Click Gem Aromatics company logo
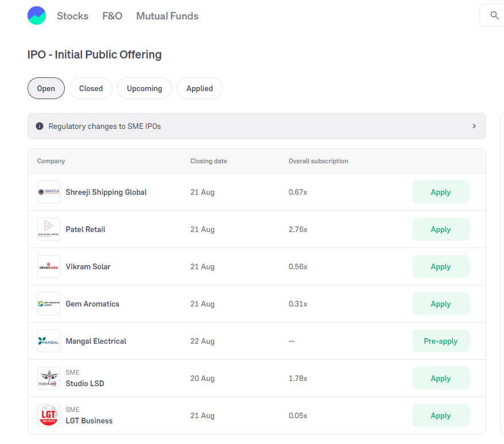Viewport: 504px width, 444px height. click(x=49, y=304)
